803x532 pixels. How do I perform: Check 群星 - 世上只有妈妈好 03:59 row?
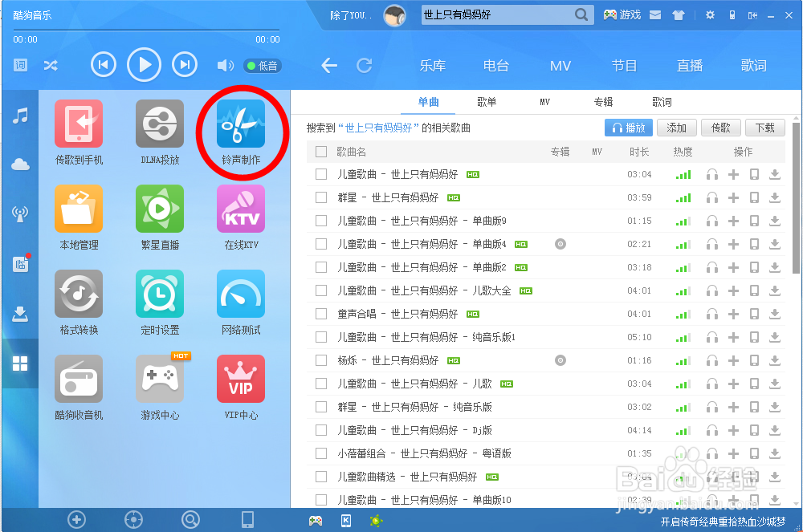point(321,197)
